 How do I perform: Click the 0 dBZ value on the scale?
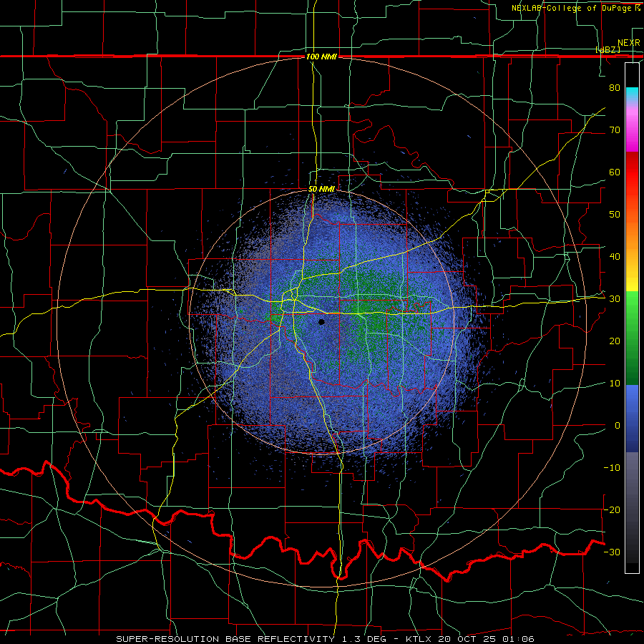tap(618, 426)
